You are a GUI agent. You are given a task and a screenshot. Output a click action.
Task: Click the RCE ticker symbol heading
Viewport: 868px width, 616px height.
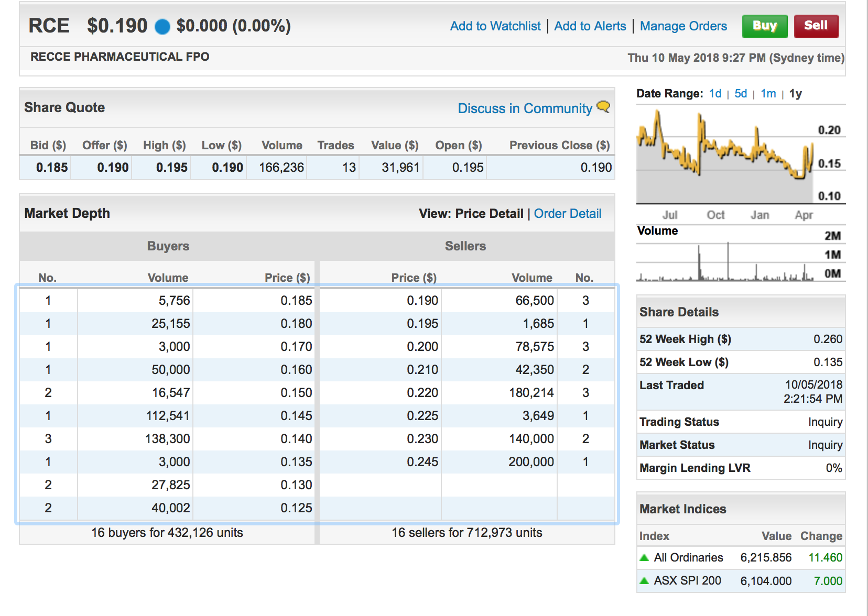(x=49, y=26)
